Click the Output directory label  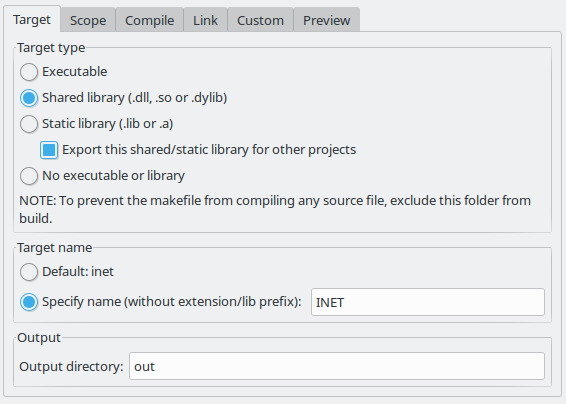[x=71, y=366]
